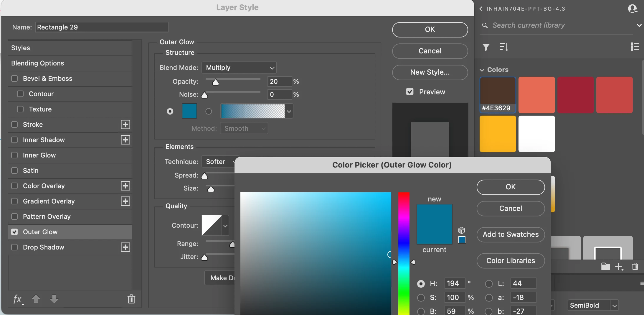
Task: Enable the Inner Glow checkbox
Action: tap(14, 155)
